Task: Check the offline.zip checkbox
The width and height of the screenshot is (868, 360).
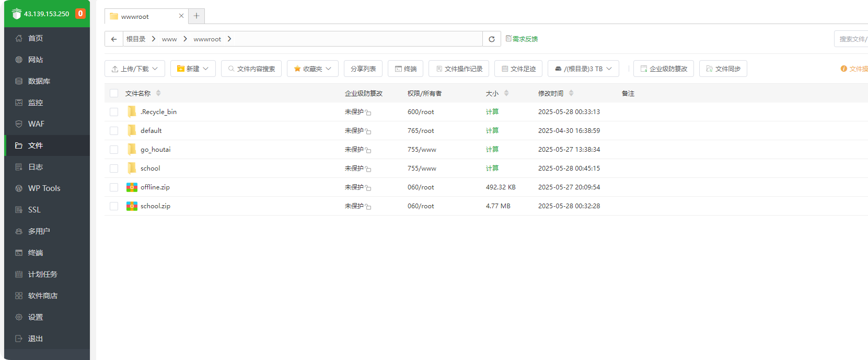Action: click(x=114, y=187)
